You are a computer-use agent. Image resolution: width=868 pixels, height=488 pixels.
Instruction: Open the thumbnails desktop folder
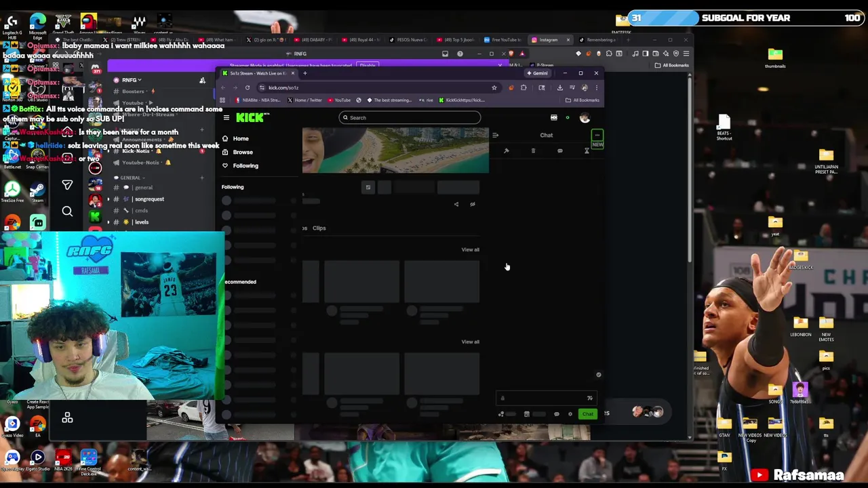775,57
